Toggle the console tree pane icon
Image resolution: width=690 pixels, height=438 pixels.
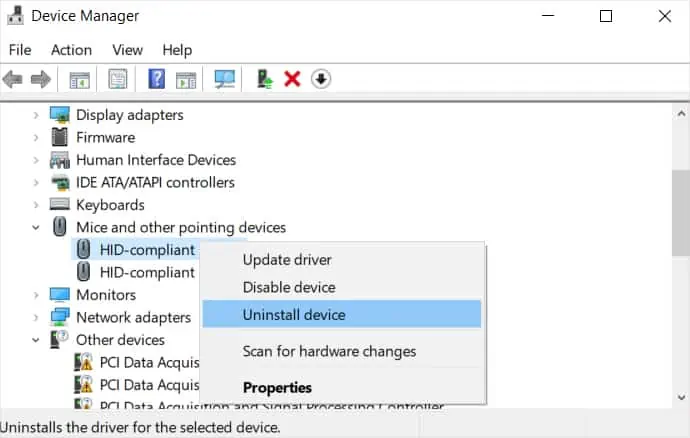point(79,80)
